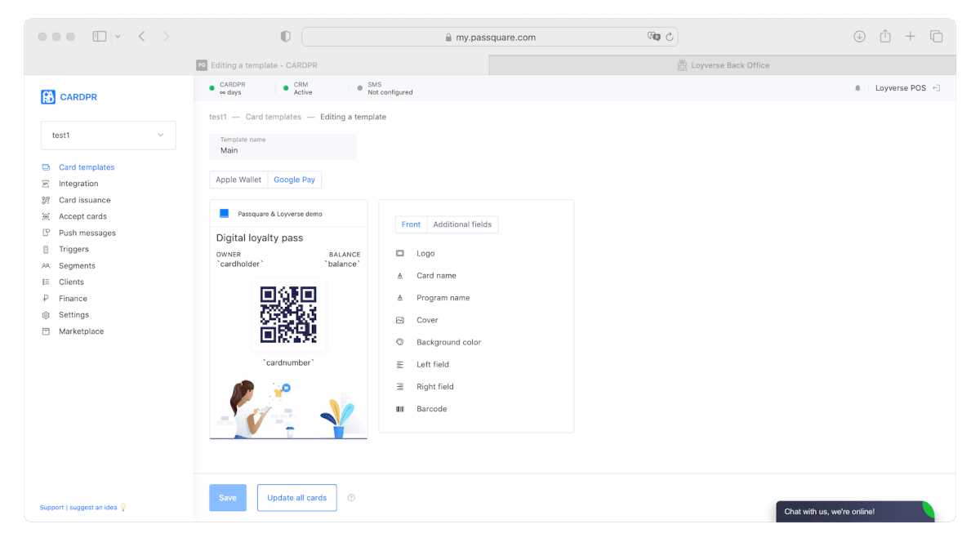Click the notification bell icon
The image size is (980, 551).
pos(857,88)
